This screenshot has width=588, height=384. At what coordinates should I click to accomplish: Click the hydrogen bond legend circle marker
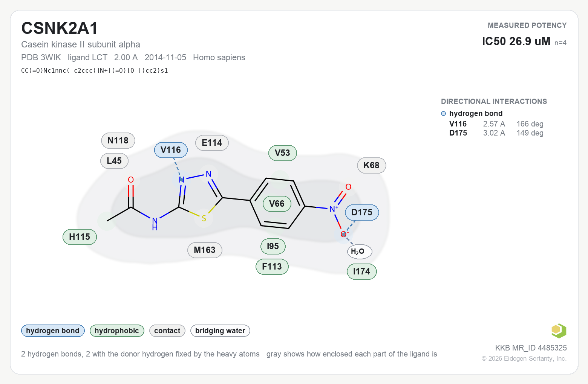tap(444, 114)
